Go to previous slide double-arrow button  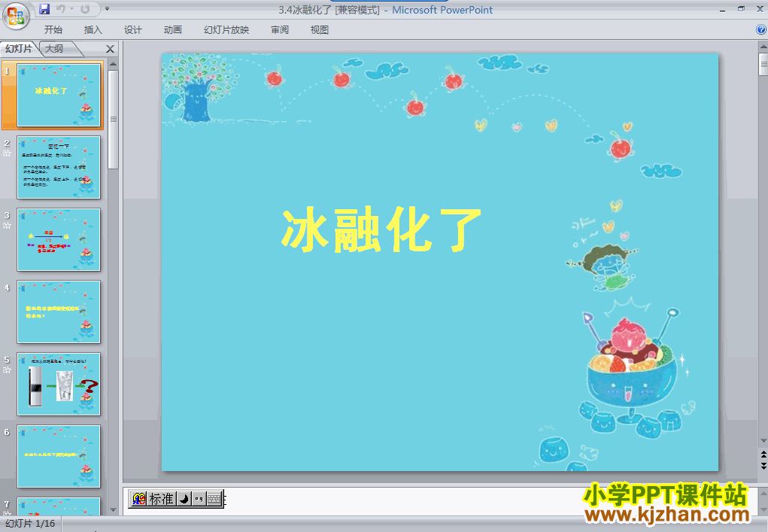coord(763,454)
